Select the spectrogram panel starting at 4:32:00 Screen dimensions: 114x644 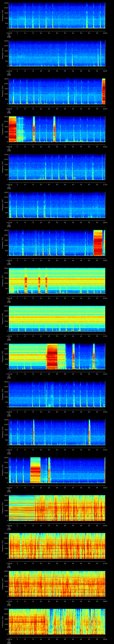click(x=57, y=394)
